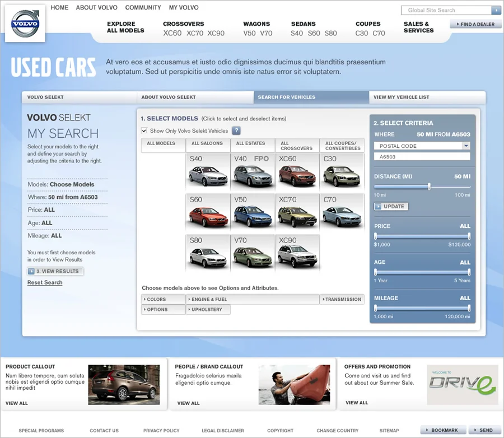
Task: Select All Coupes/Convertibles filter
Action: [x=342, y=145]
